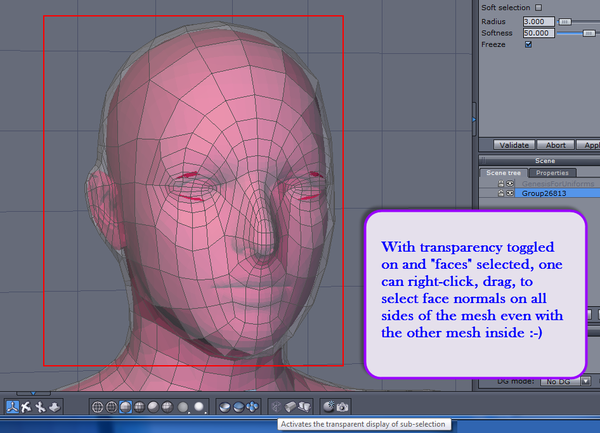
Task: Click the Softness slider handle
Action: (587, 32)
